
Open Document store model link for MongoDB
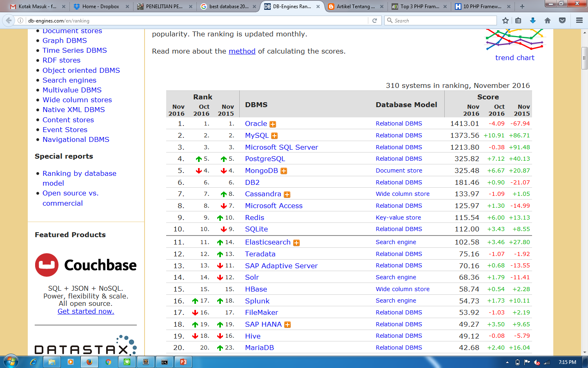click(399, 171)
